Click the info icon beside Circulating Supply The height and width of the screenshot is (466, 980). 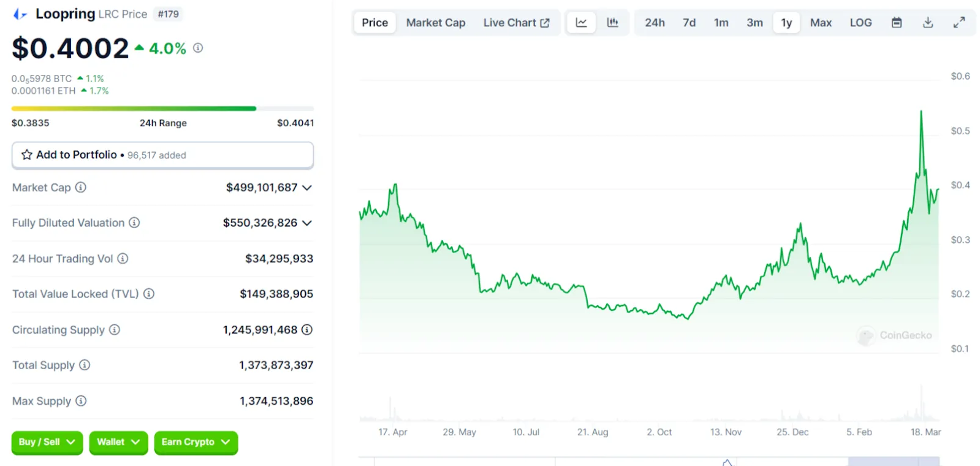(113, 330)
